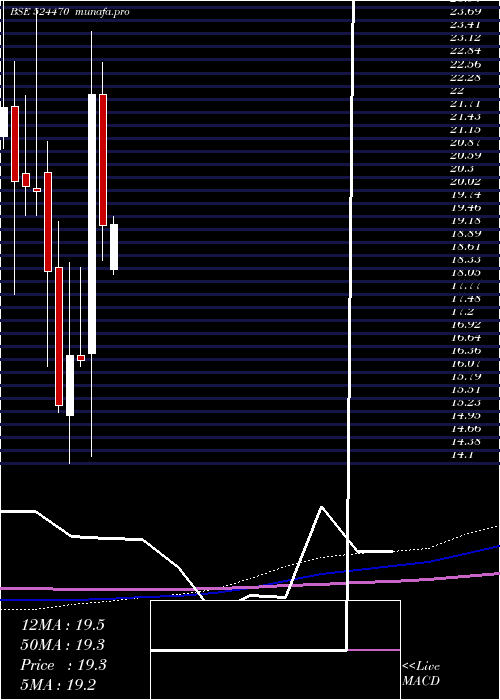Click the 14.38 price axis label

coord(465,442)
